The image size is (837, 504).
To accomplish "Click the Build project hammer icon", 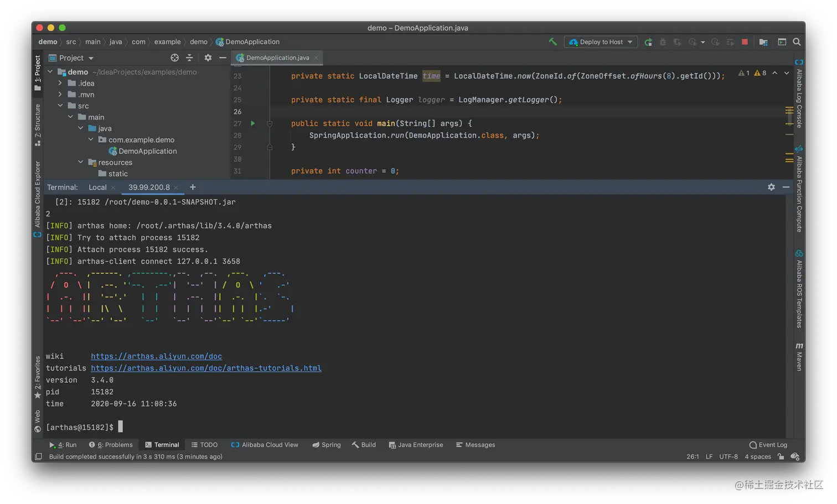I will pos(552,41).
